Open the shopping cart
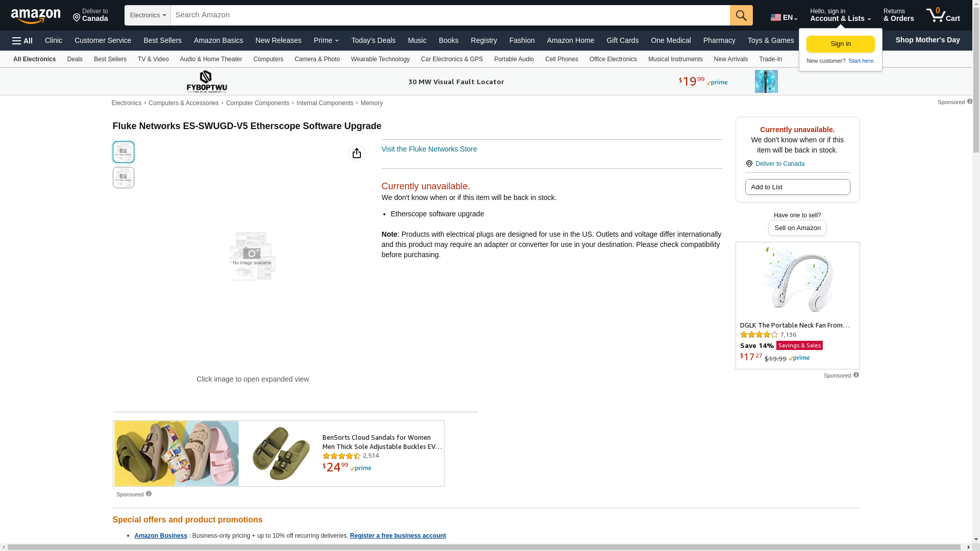 [x=943, y=15]
